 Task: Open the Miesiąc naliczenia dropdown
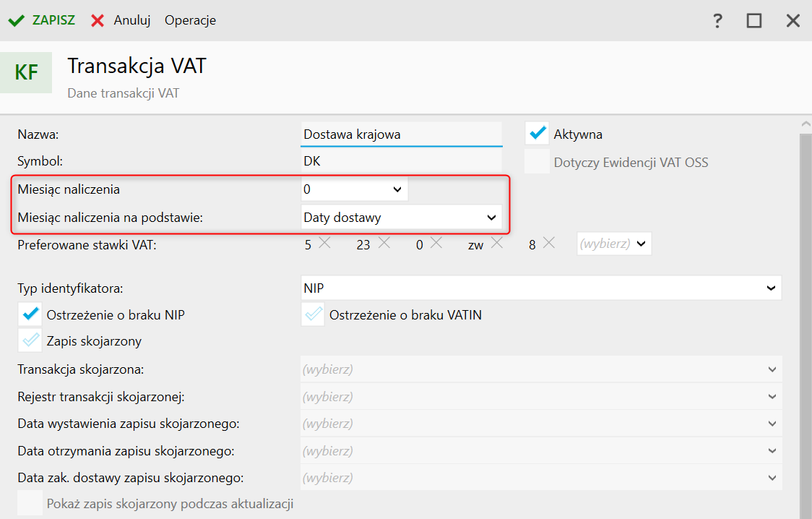[354, 189]
